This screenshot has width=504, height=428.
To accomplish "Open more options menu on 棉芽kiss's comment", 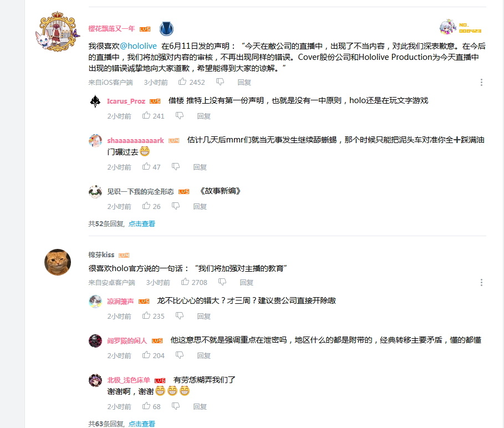I will tap(481, 282).
